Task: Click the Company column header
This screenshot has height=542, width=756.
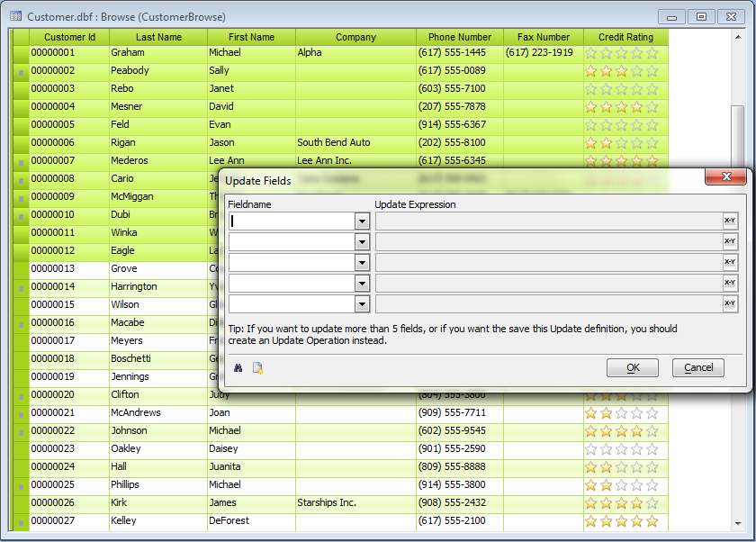Action: click(355, 37)
